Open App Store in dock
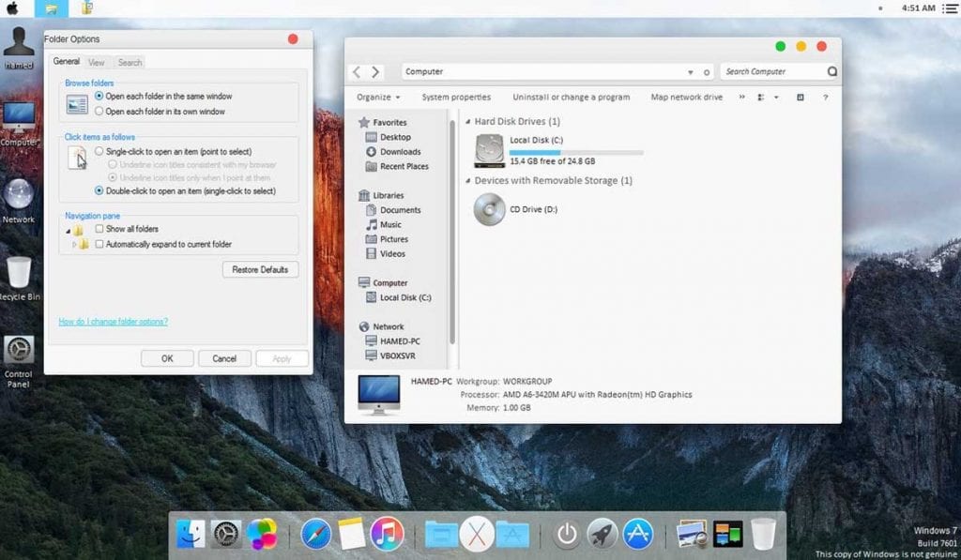The image size is (961, 560). (638, 534)
